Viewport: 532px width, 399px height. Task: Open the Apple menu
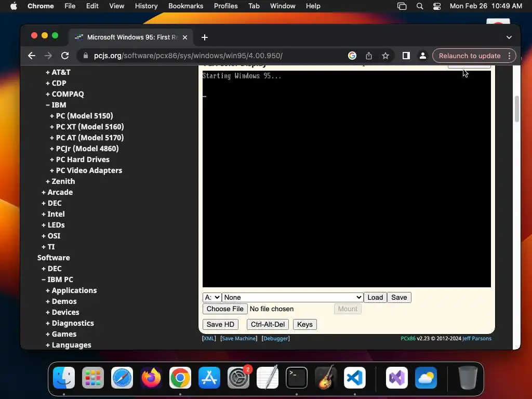click(x=14, y=6)
